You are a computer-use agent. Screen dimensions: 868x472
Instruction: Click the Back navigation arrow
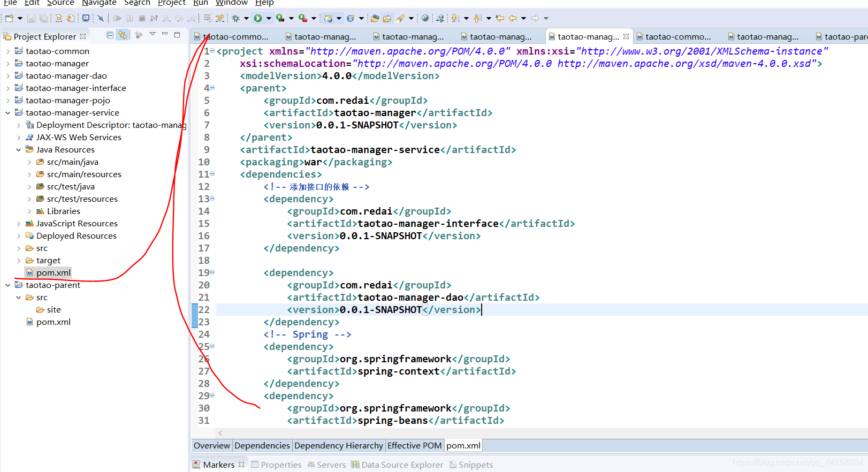click(x=513, y=18)
